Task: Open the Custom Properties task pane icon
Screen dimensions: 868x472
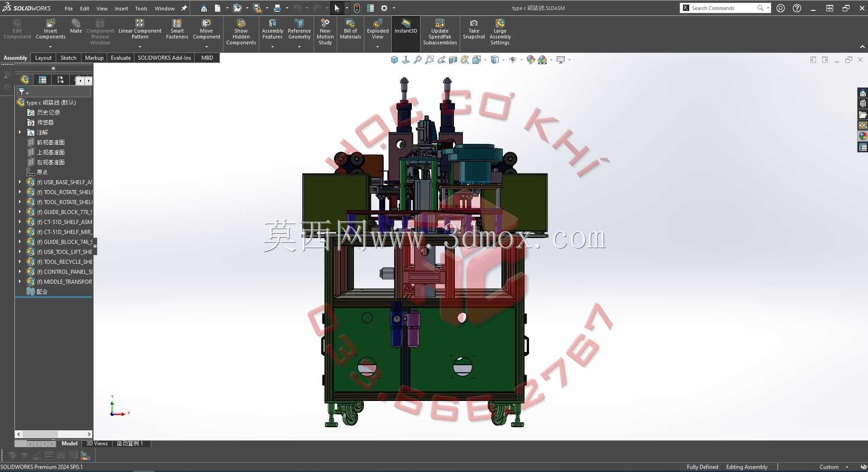Action: (863, 147)
